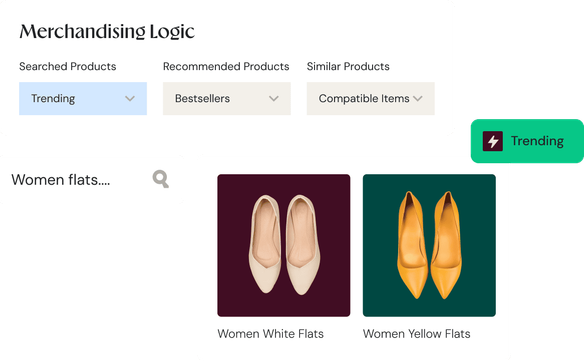
Task: Select the Women Yellow Flats product image
Action: tap(429, 245)
